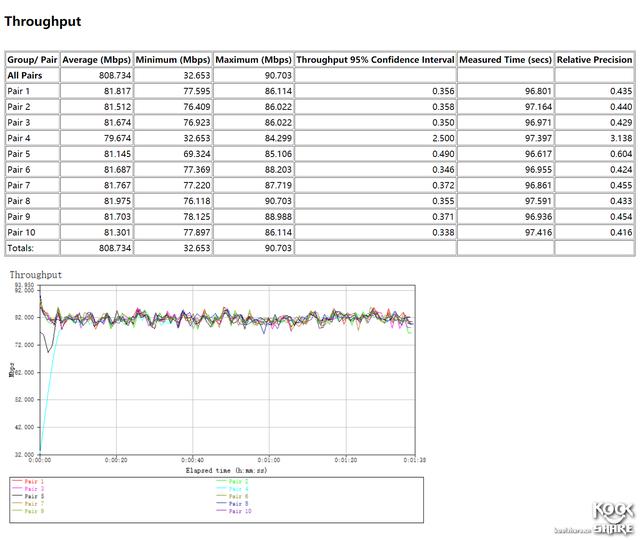The image size is (640, 541).
Task: Select the All Pairs row label
Action: pyautogui.click(x=24, y=75)
